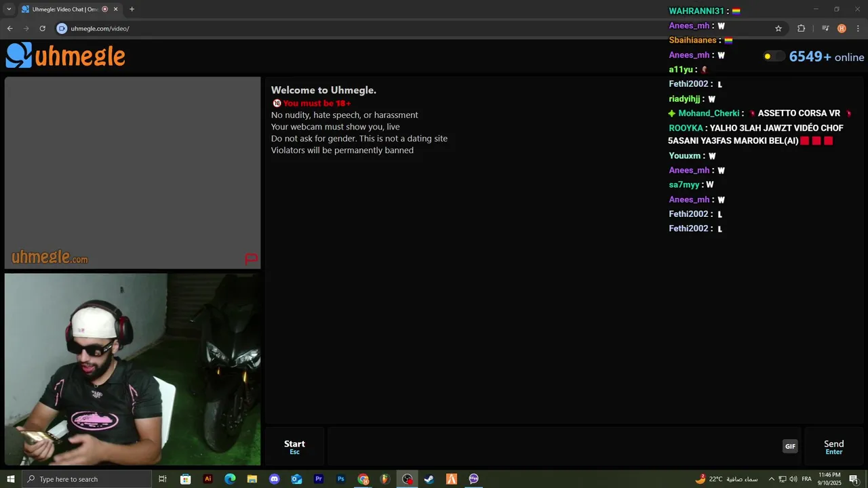The height and width of the screenshot is (488, 868).
Task: Open the media control button in toolbar
Action: (825, 28)
